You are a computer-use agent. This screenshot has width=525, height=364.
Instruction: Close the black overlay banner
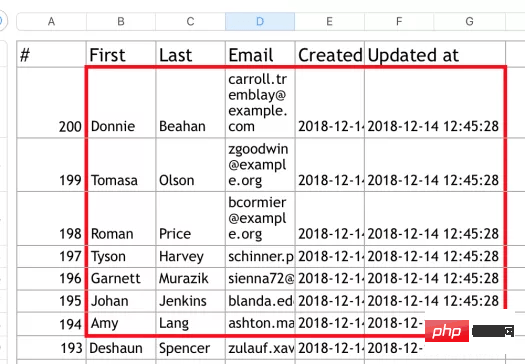tap(509, 331)
